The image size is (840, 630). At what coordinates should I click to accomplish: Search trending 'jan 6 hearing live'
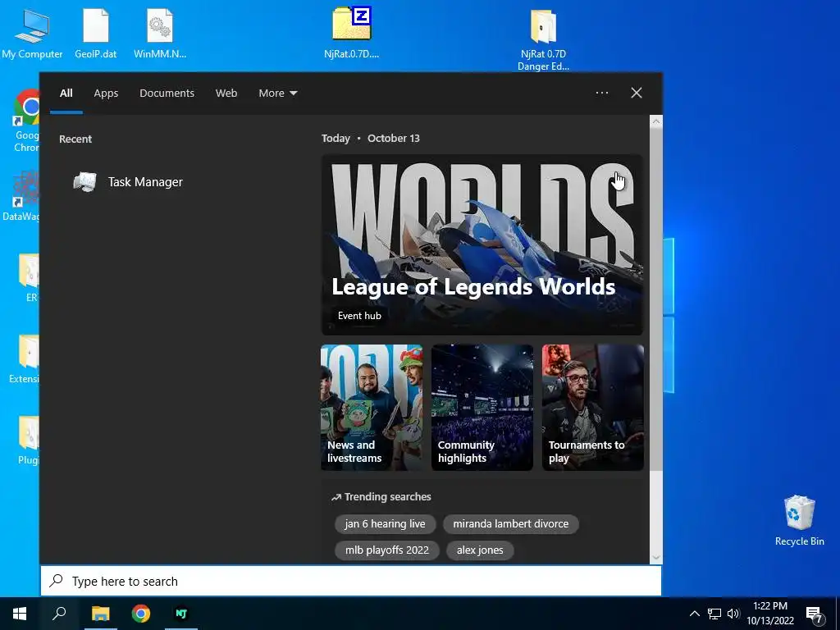pos(386,523)
